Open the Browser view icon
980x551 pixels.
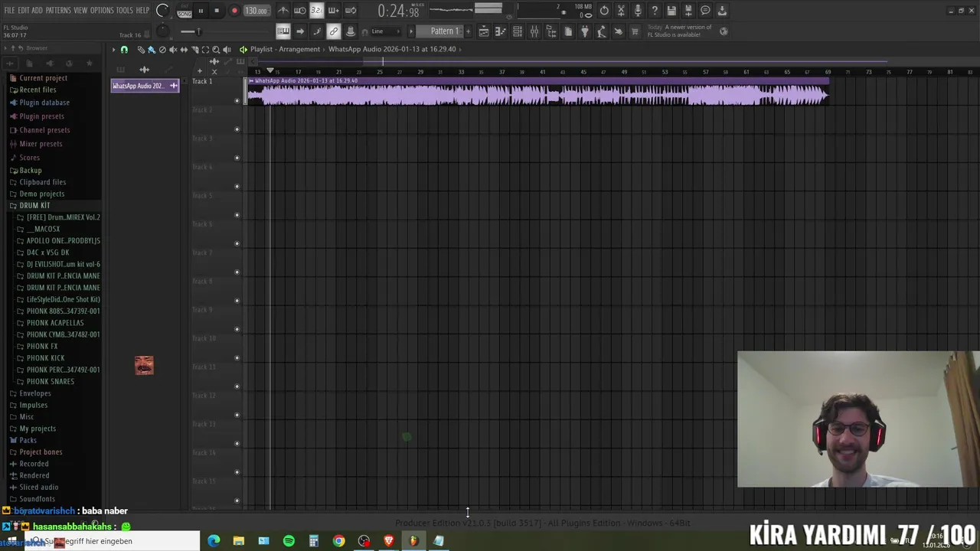coord(551,31)
